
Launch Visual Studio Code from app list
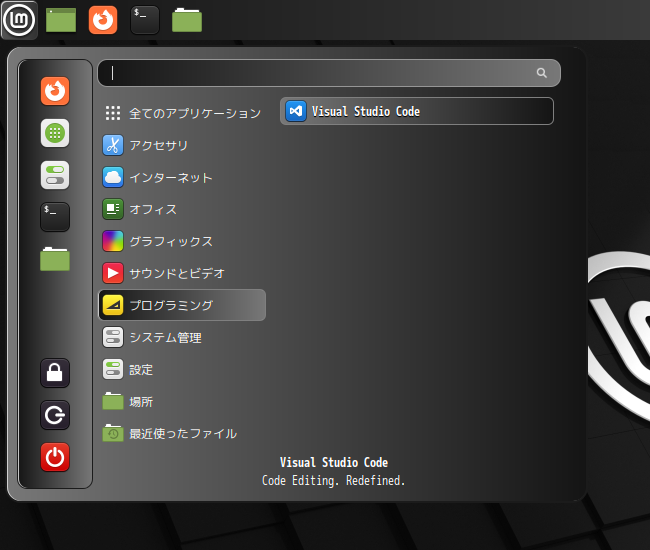click(417, 111)
